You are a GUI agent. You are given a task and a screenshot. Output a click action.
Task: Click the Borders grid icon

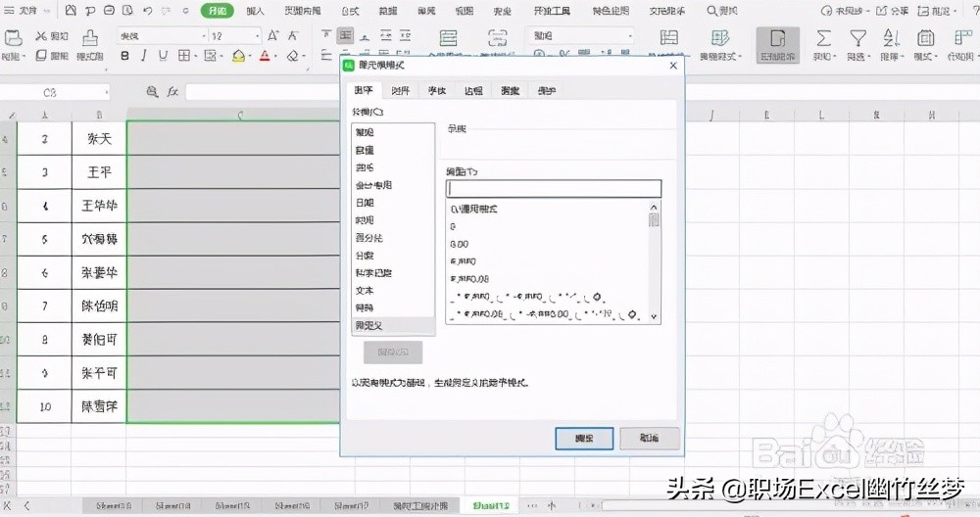click(x=184, y=56)
